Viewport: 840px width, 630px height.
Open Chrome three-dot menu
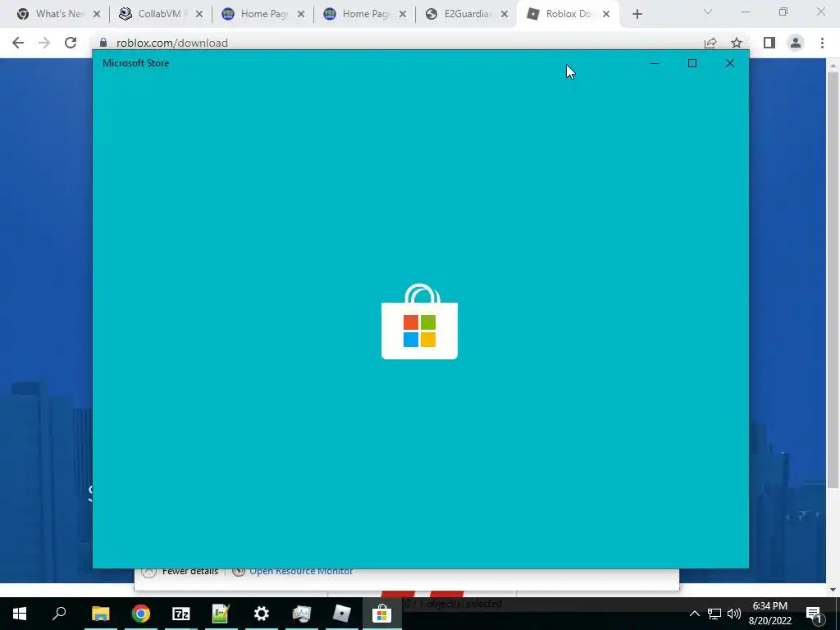822,43
